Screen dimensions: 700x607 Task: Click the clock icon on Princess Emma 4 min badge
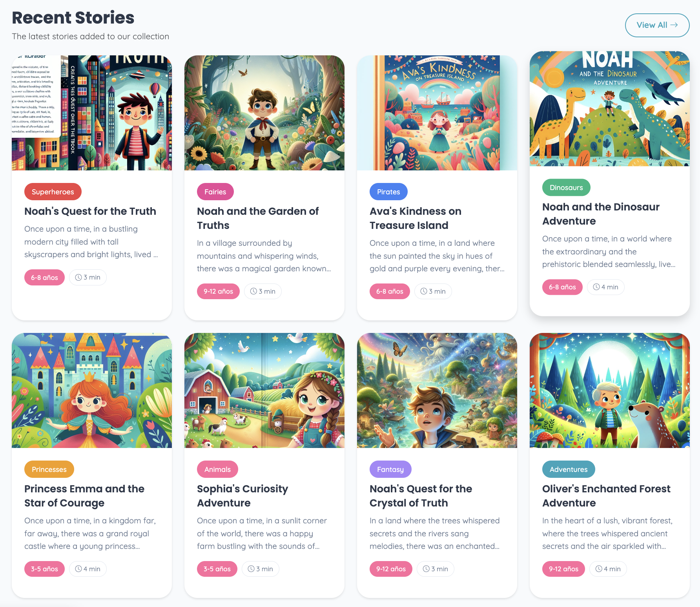coord(78,569)
